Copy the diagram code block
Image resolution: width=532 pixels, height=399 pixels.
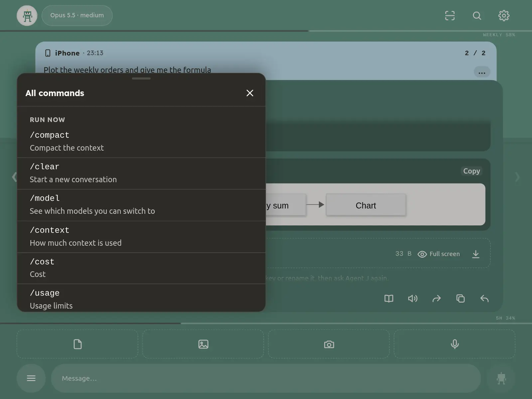(471, 171)
